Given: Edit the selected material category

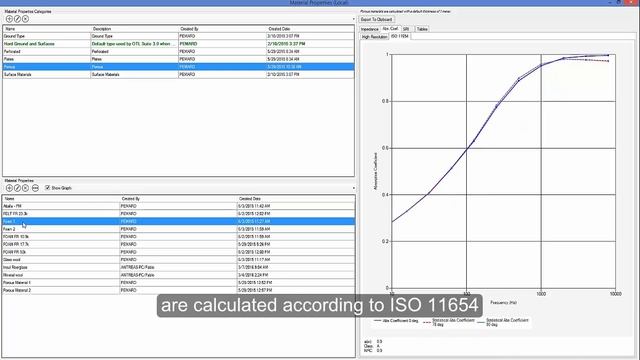Looking at the screenshot, I should tap(17, 19).
